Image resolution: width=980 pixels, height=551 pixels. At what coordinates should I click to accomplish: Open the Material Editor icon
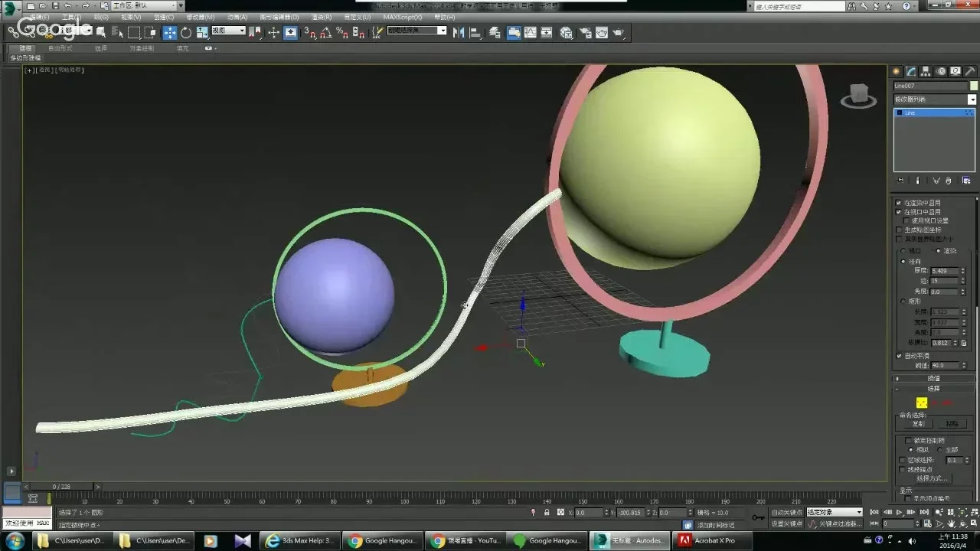pyautogui.click(x=567, y=32)
